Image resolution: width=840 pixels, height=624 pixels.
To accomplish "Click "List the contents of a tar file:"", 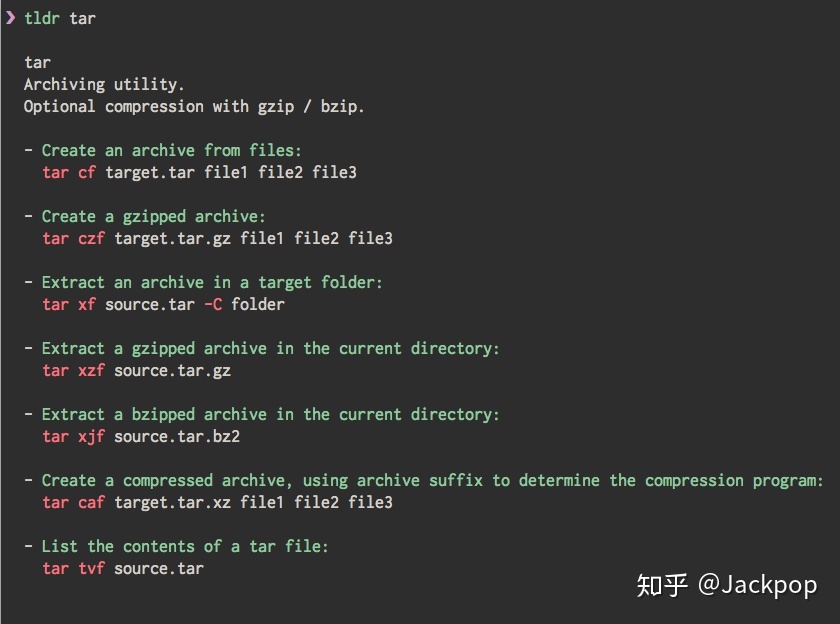I will pos(185,546).
